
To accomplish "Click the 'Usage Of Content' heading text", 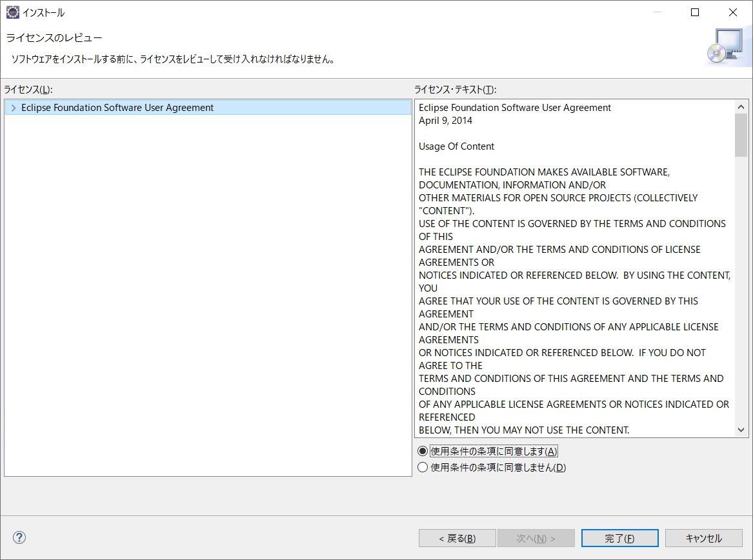I will click(456, 146).
